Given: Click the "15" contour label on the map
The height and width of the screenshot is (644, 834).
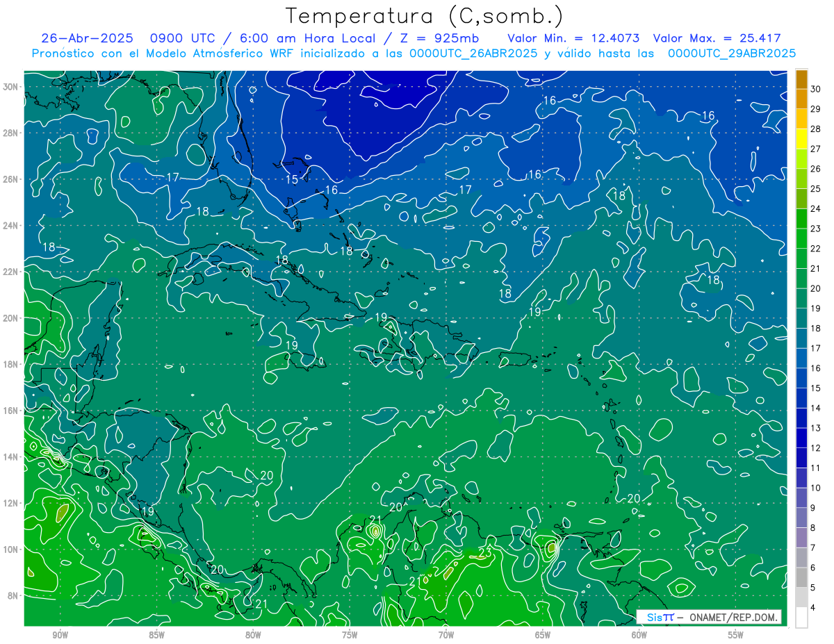Looking at the screenshot, I should pyautogui.click(x=292, y=180).
